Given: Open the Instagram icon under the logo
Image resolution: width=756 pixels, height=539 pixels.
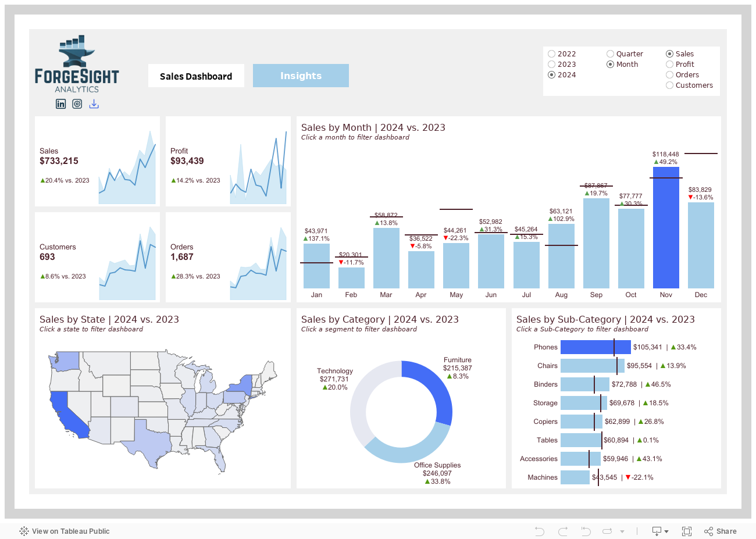Looking at the screenshot, I should [x=77, y=104].
